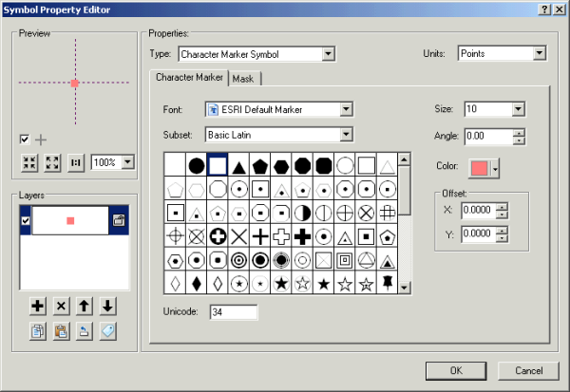The image size is (570, 392).
Task: Increase Offset X with up spinner
Action: click(502, 207)
